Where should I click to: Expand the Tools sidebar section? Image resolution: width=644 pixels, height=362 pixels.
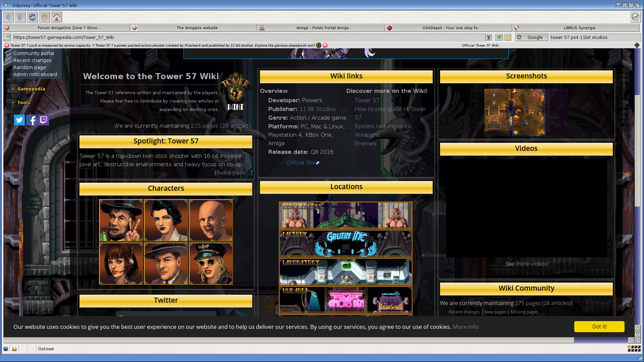point(23,103)
